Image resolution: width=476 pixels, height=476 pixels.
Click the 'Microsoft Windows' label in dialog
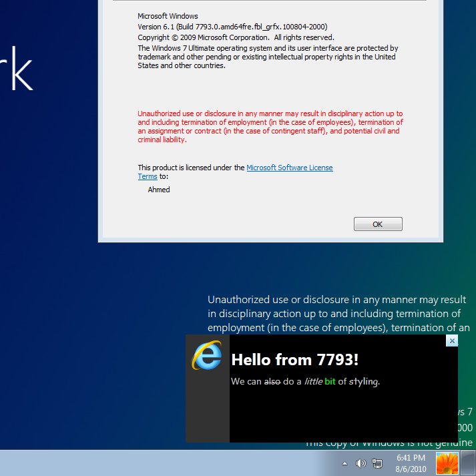168,16
